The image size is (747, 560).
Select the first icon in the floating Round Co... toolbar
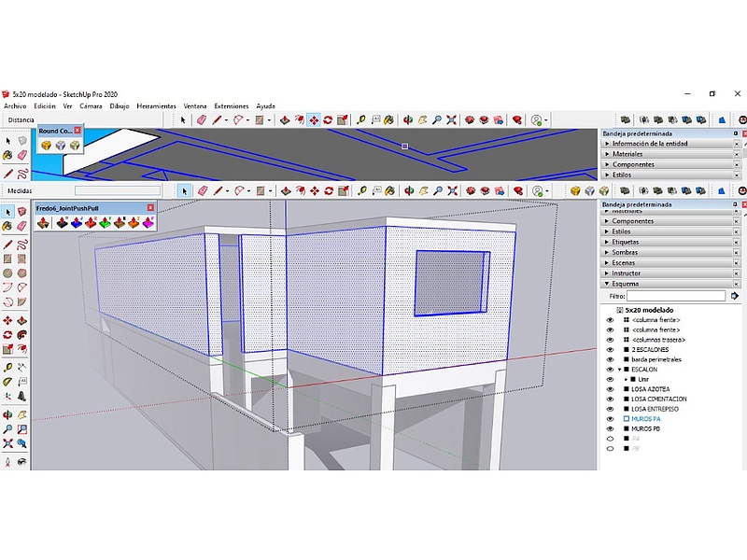click(45, 146)
